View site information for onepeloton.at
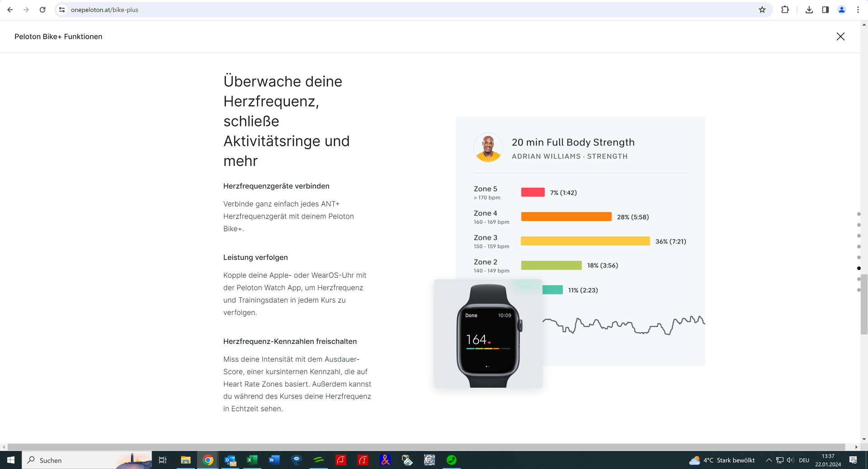This screenshot has width=868, height=469. point(62,9)
